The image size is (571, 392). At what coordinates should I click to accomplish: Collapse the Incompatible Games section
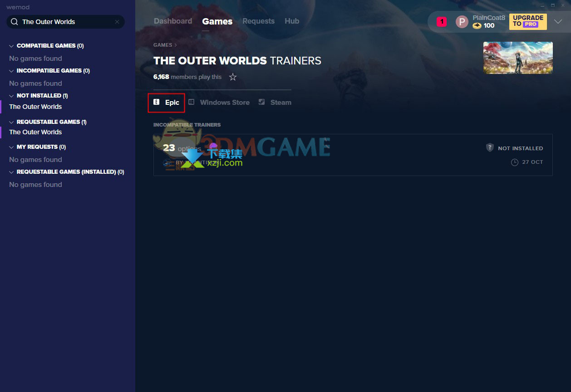[11, 71]
